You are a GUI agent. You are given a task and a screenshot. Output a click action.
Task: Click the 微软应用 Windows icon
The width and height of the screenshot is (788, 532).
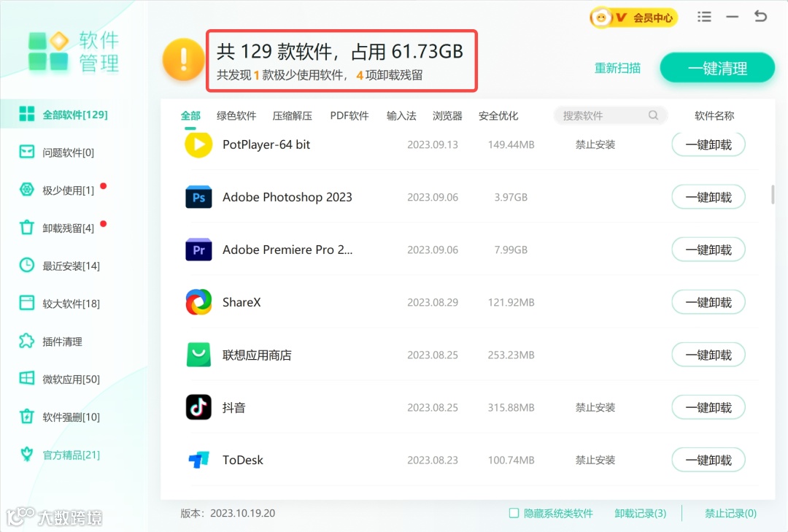point(27,378)
